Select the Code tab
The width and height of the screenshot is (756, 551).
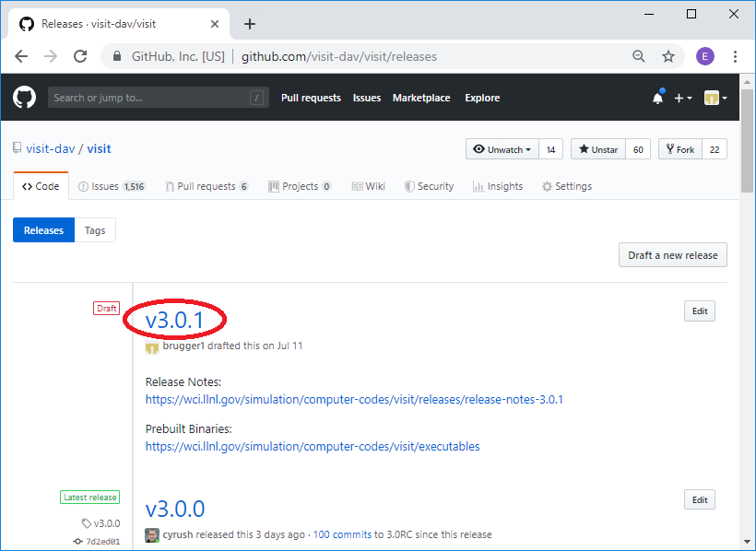coord(41,186)
